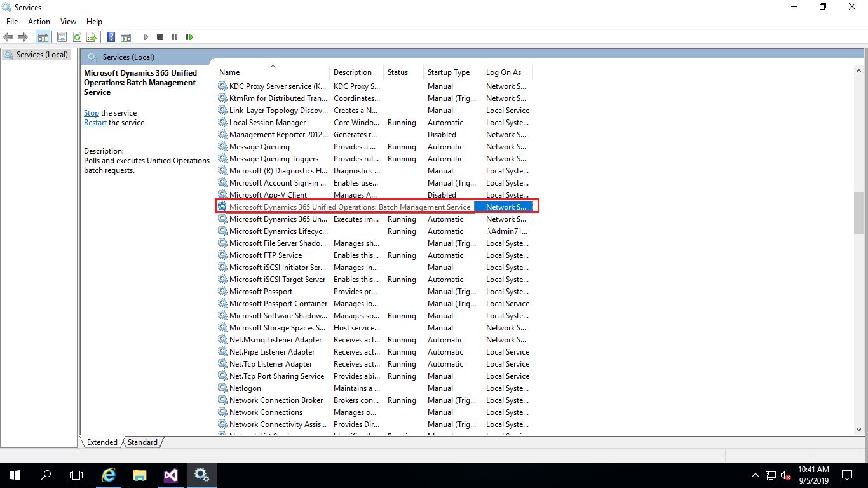Click the vertical scrollbar thumb in services list
868x488 pixels.
click(x=859, y=213)
